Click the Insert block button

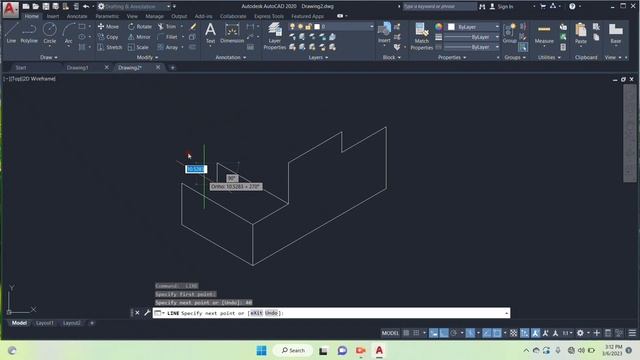point(384,33)
